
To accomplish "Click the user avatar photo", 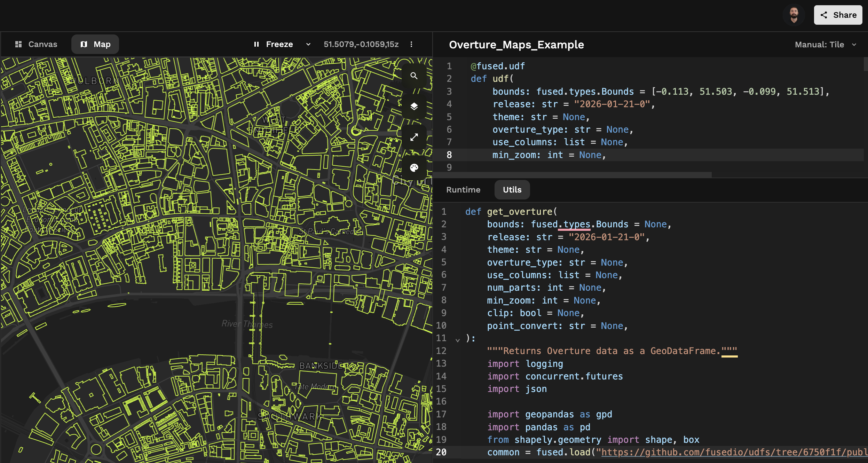I will click(x=795, y=15).
